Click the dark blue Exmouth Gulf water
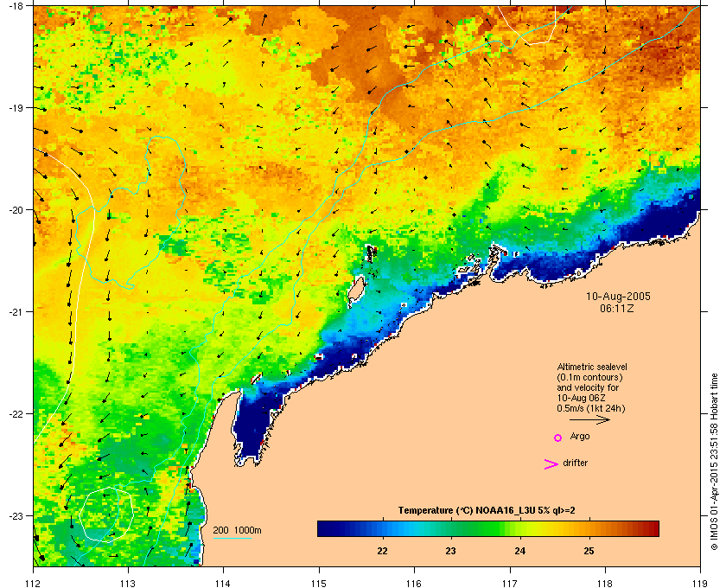Screen dimensions: 726x588 coord(251,426)
